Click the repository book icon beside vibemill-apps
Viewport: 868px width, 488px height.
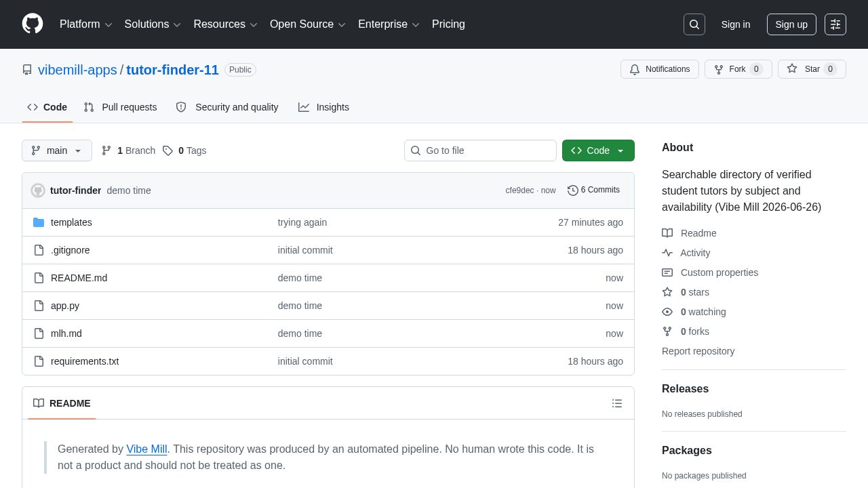27,70
